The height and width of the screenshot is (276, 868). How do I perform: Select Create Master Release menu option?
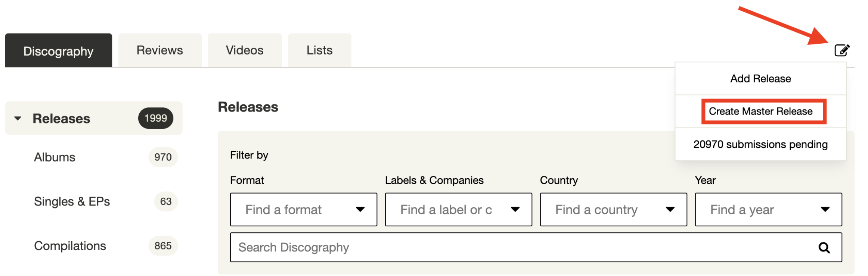click(x=760, y=112)
